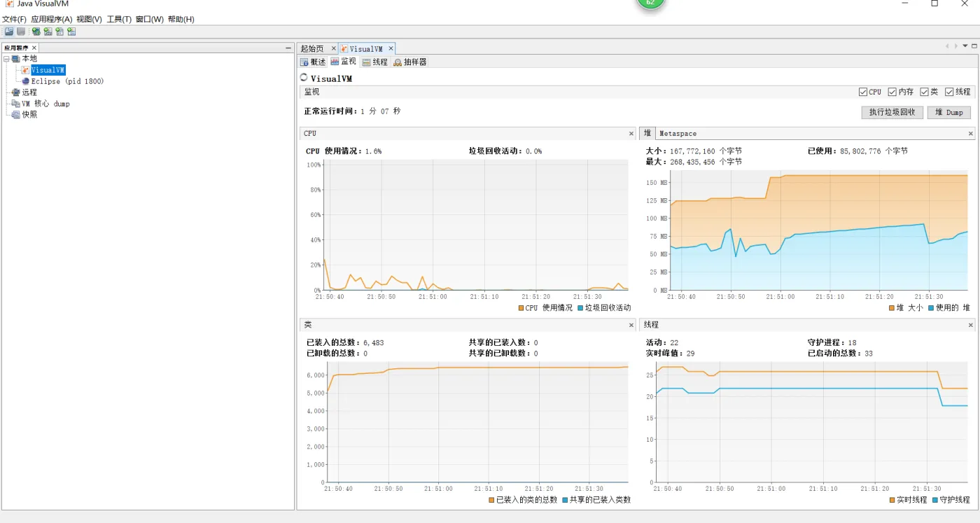980x523 pixels.
Task: Click the 执行垃圾回收 button
Action: pyautogui.click(x=892, y=112)
